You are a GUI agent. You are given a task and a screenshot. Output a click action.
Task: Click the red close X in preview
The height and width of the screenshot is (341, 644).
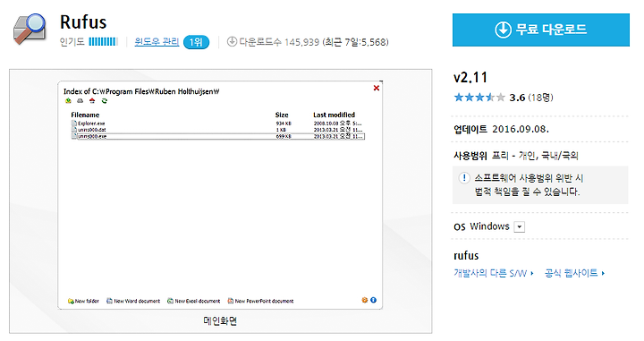(377, 88)
